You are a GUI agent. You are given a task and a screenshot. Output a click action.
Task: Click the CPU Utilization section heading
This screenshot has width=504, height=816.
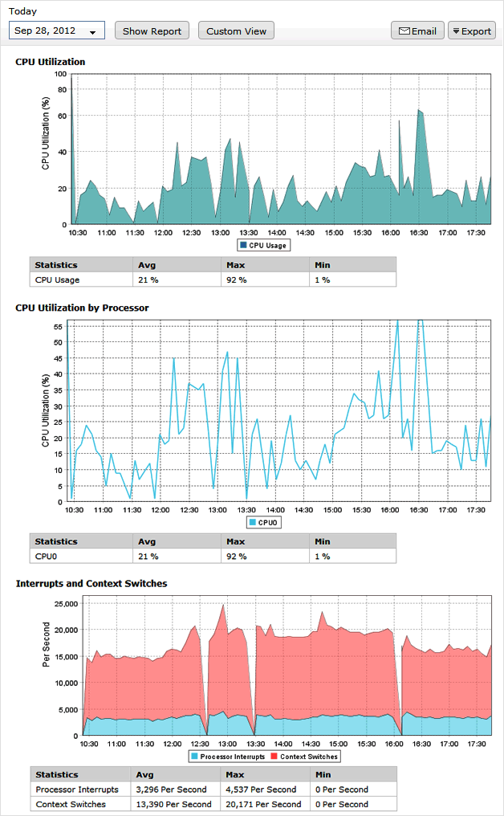click(51, 62)
